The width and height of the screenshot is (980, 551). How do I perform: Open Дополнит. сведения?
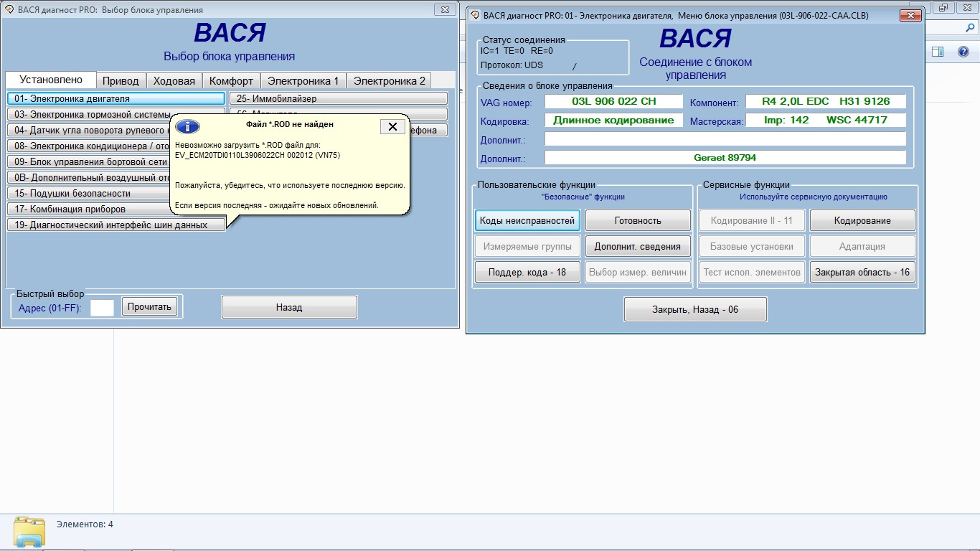pos(638,246)
